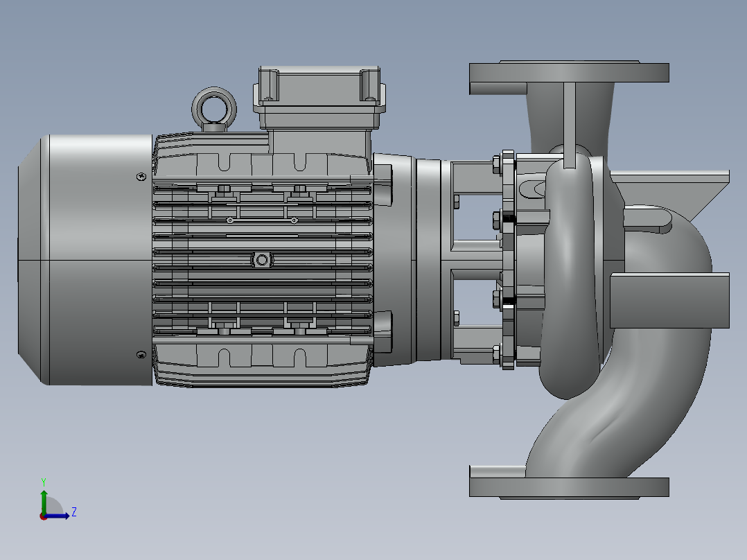Select the bottom pipe flange of the pump
Image resolution: width=747 pixels, height=560 pixels.
[570, 487]
